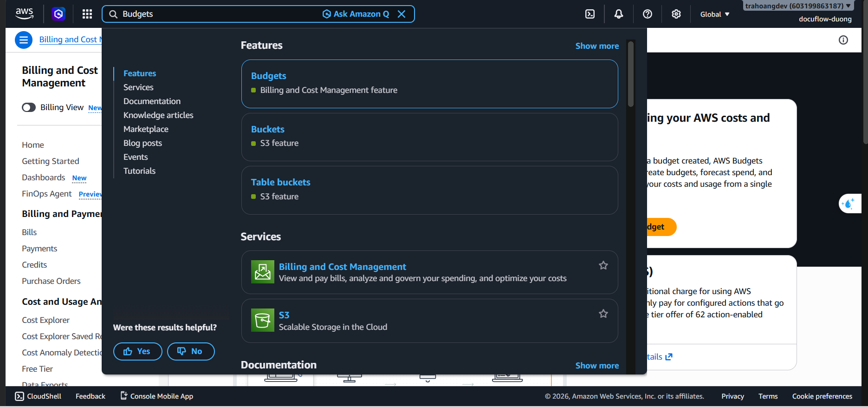This screenshot has height=407, width=868.
Task: Click the New badge beside Dashboards
Action: pyautogui.click(x=79, y=178)
